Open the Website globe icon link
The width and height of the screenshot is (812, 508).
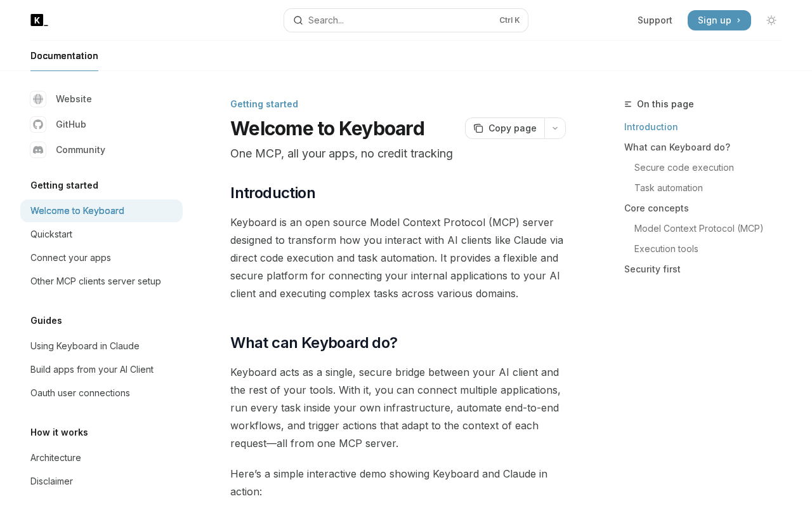38,99
